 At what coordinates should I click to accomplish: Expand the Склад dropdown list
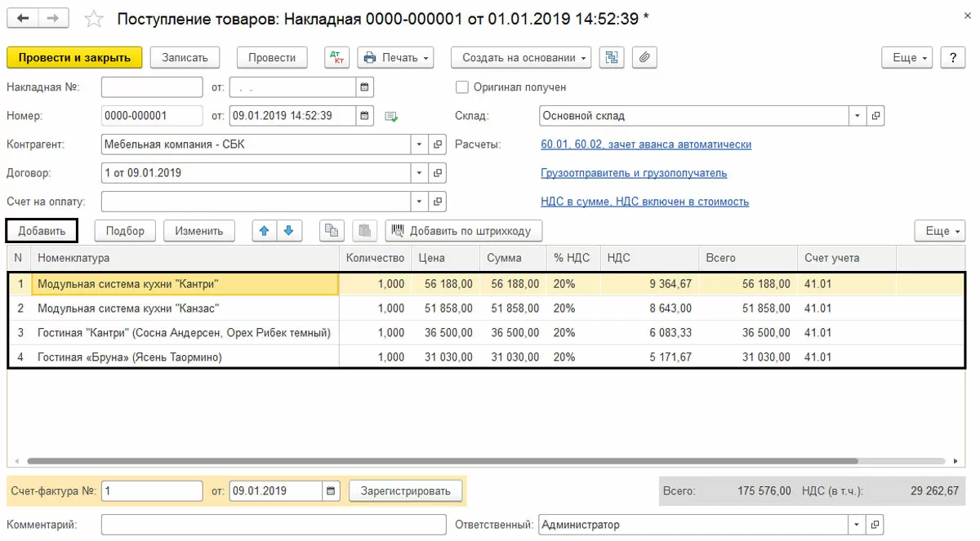tap(857, 116)
